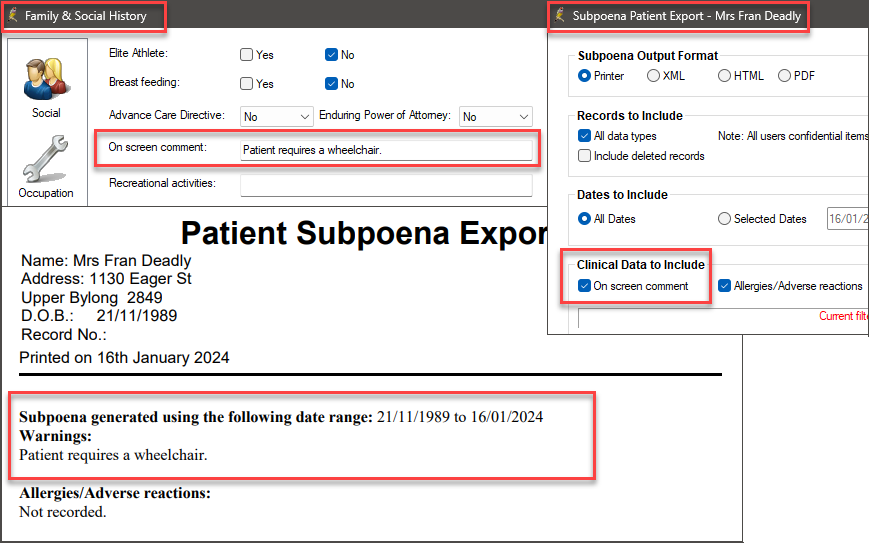
Task: Tick Yes for Breast feeding
Action: (x=246, y=84)
